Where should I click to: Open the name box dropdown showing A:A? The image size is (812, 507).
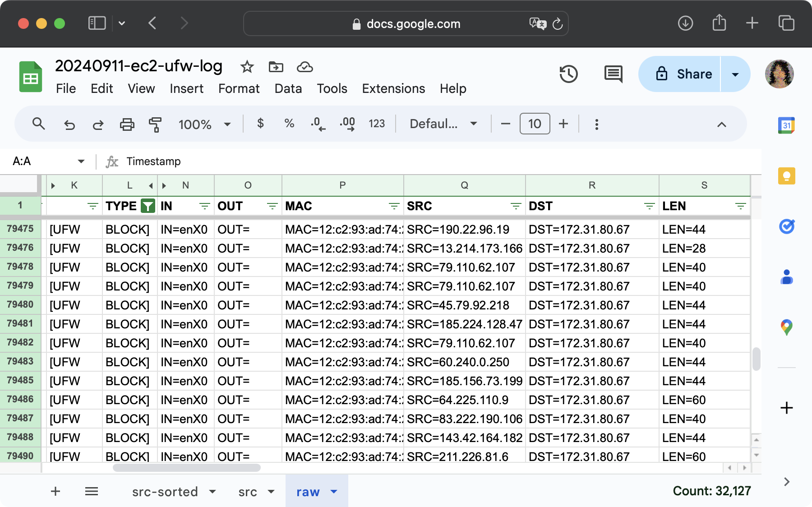[81, 161]
